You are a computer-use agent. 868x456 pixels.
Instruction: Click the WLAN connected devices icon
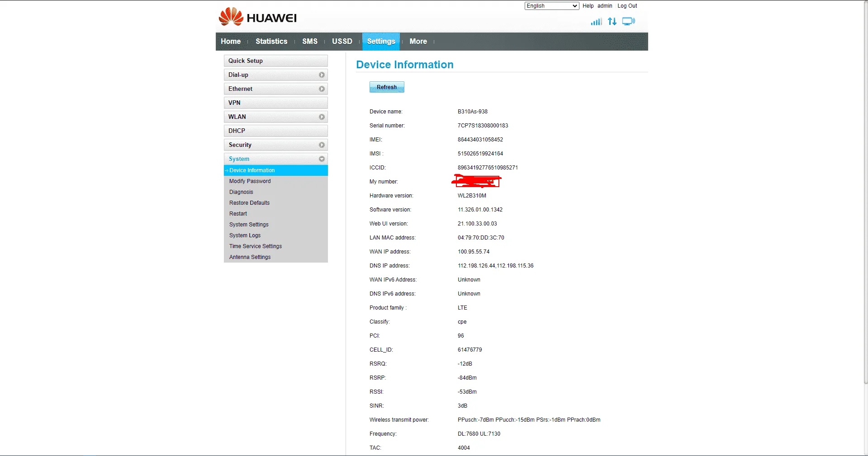pyautogui.click(x=628, y=21)
